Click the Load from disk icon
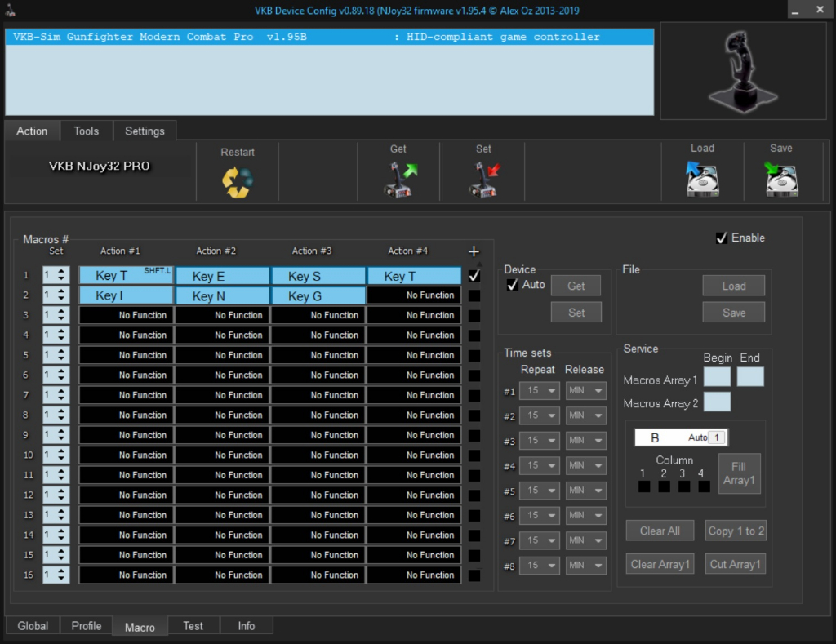This screenshot has width=836, height=644. point(702,179)
